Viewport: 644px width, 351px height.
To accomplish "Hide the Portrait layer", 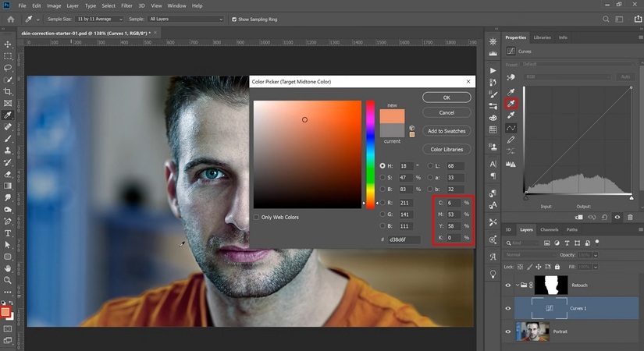I will click(x=509, y=331).
